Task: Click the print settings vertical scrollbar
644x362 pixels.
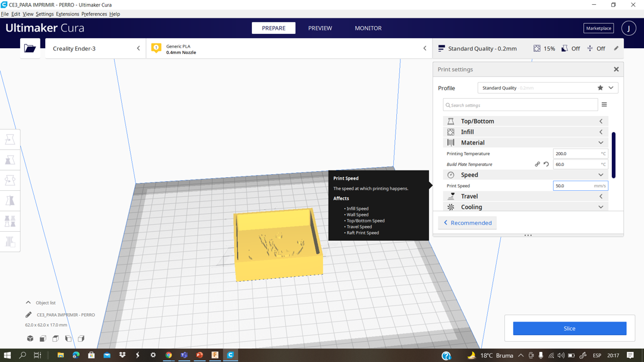Action: click(614, 155)
